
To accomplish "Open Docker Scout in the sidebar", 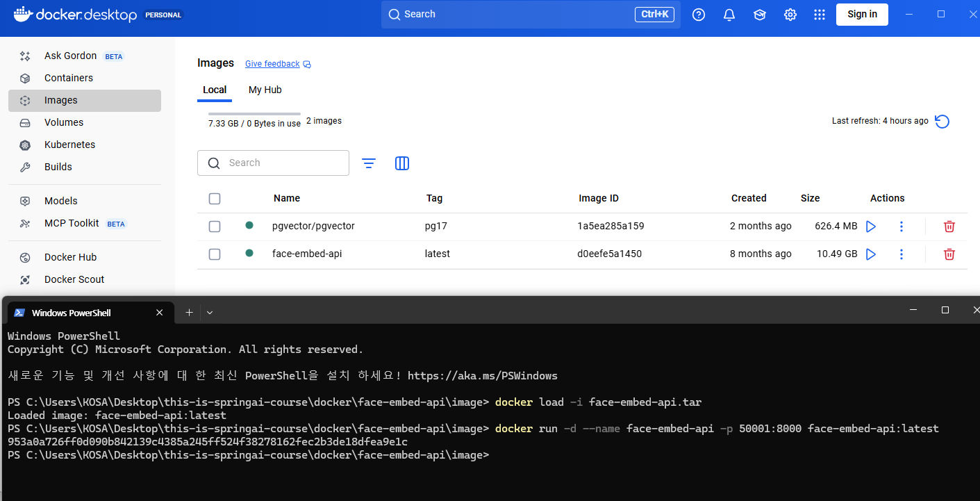I will (x=85, y=280).
